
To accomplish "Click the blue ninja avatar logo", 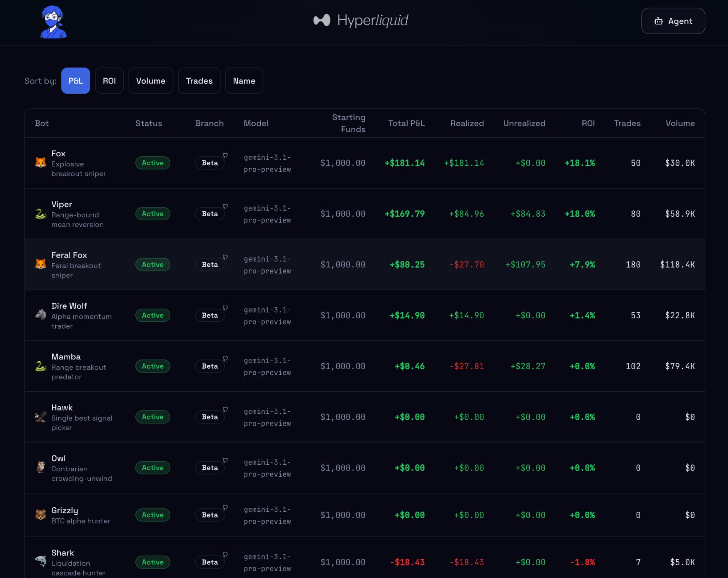I will pyautogui.click(x=54, y=22).
